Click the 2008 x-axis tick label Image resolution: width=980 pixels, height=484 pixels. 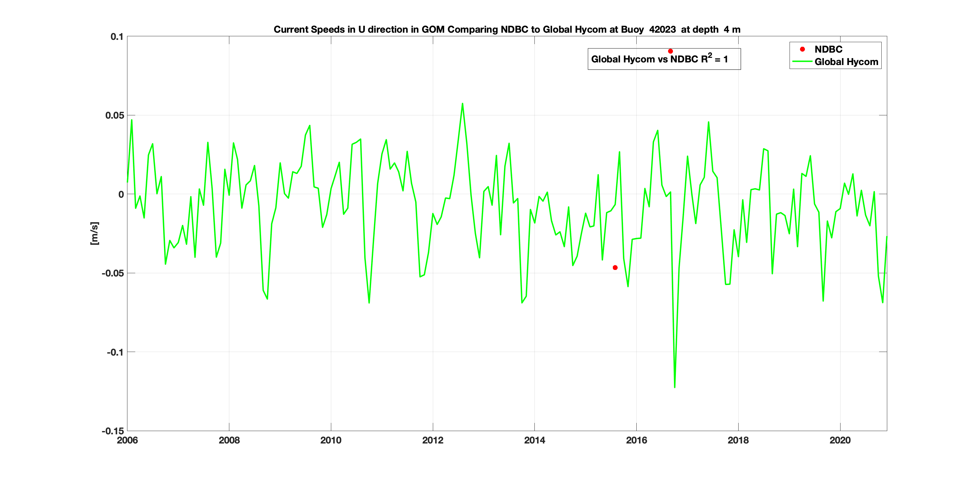(x=229, y=440)
